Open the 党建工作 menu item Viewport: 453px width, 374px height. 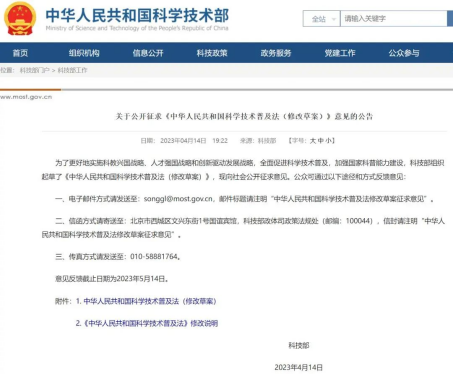[x=340, y=53]
